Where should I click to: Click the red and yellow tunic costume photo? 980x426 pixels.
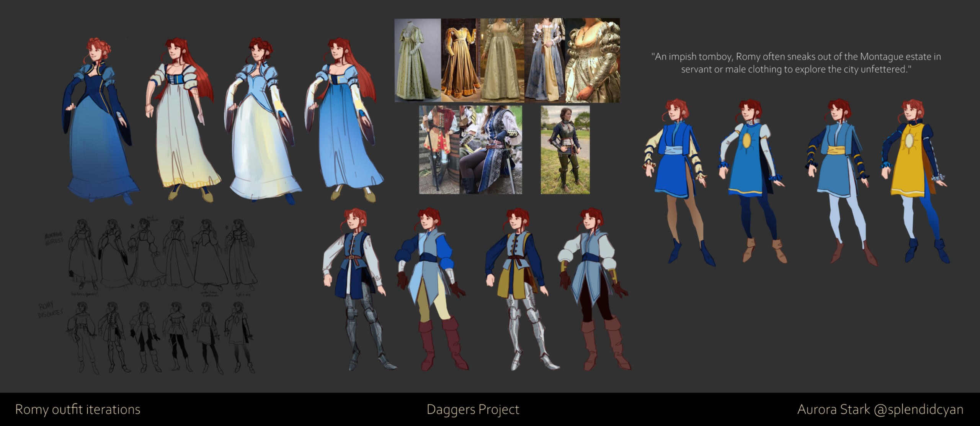[439, 150]
